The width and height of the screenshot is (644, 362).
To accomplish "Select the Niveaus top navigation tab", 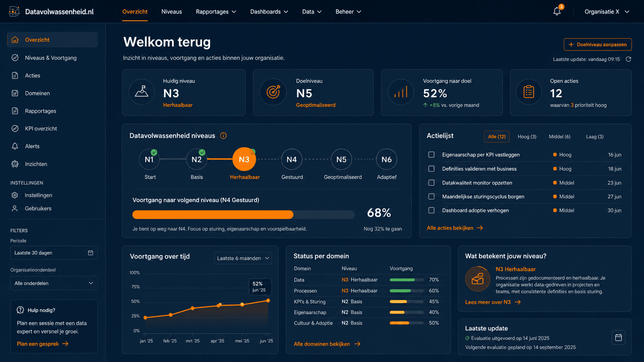I will pyautogui.click(x=171, y=12).
